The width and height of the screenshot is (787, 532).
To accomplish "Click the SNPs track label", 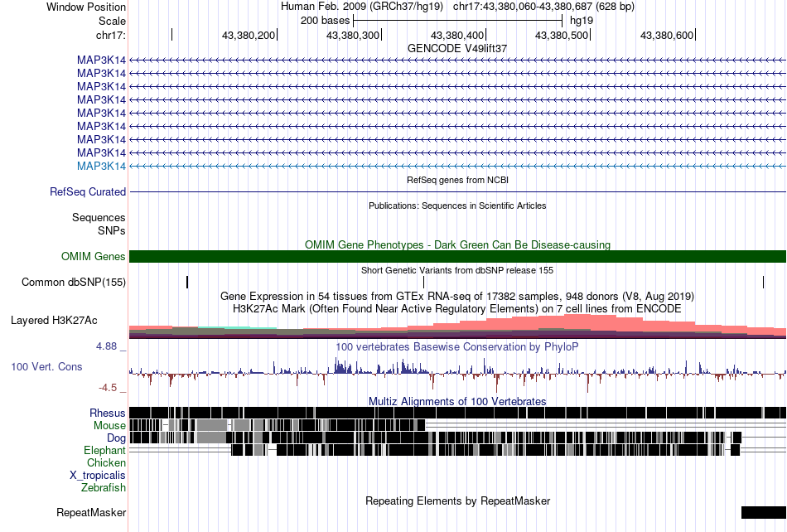I will 112,231.
